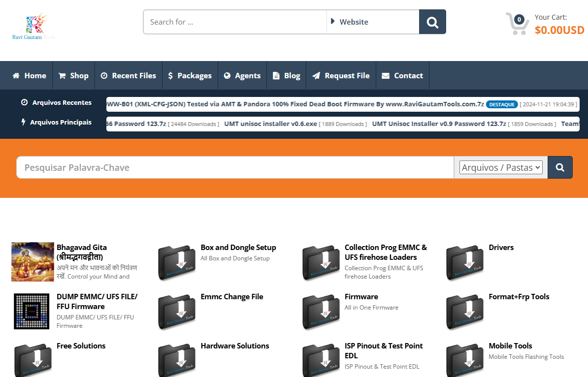Click the Drivers title link

click(x=501, y=248)
